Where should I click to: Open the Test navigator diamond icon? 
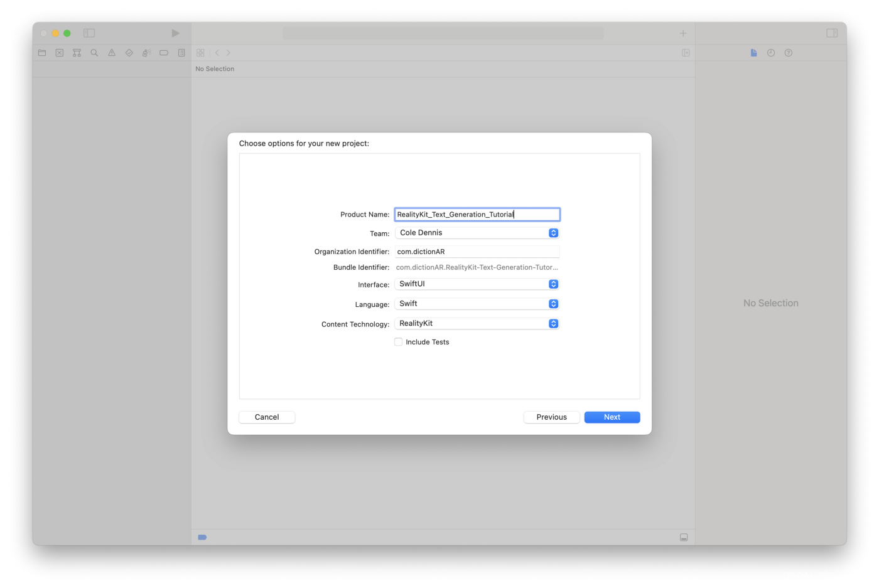coord(129,53)
